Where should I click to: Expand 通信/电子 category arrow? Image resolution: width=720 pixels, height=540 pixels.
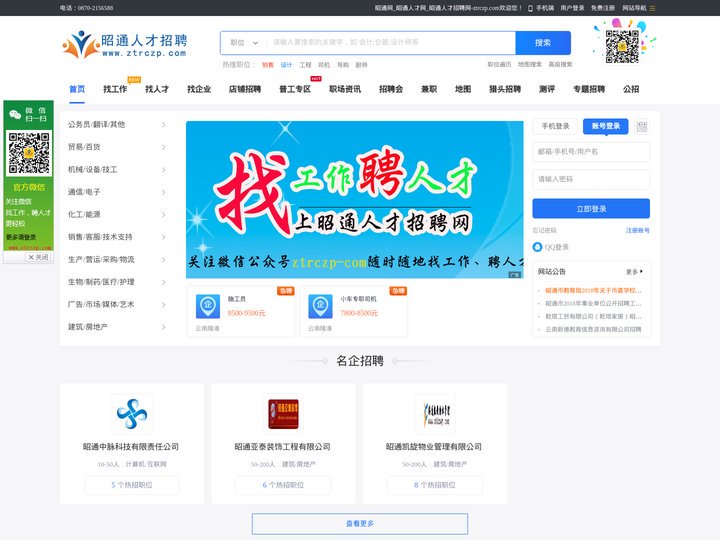[x=163, y=192]
